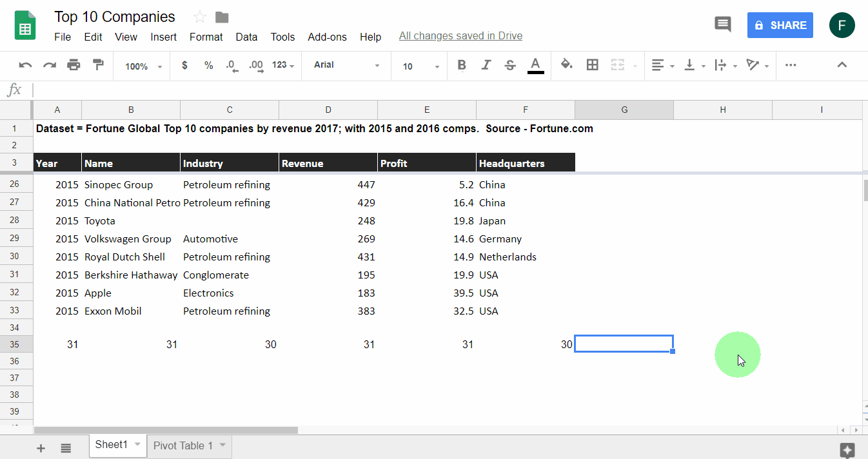Screen dimensions: 868x459
Task: Open the text rotation dropdown
Action: [x=758, y=65]
